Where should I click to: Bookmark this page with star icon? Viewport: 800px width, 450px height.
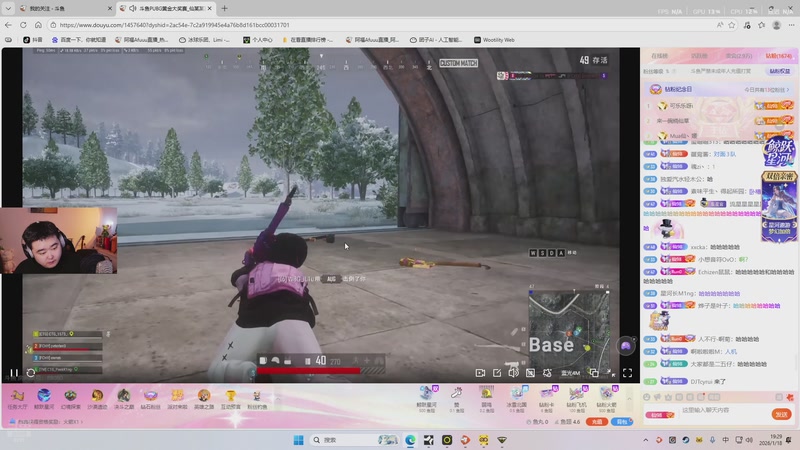pyautogui.click(x=732, y=24)
